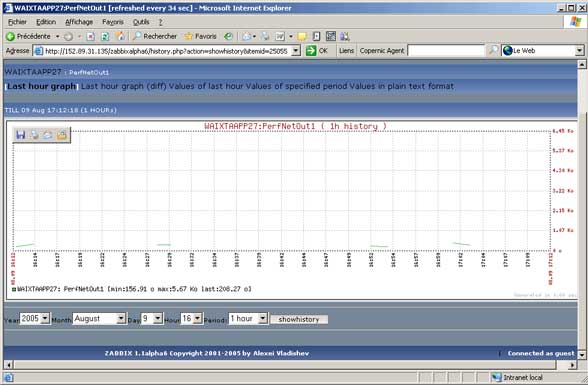Open the Précédente history dropdown arrow
Screen dimensions: 588x385
57,36
